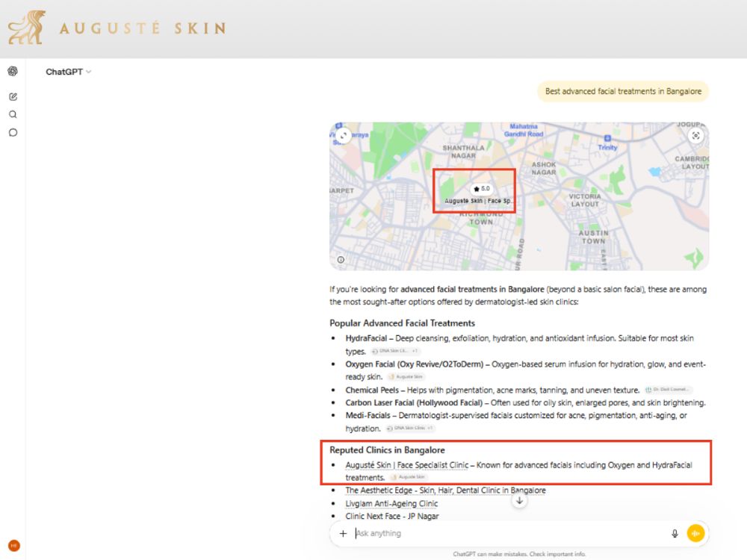Start a new chat with compose icon
The image size is (747, 560).
click(13, 96)
